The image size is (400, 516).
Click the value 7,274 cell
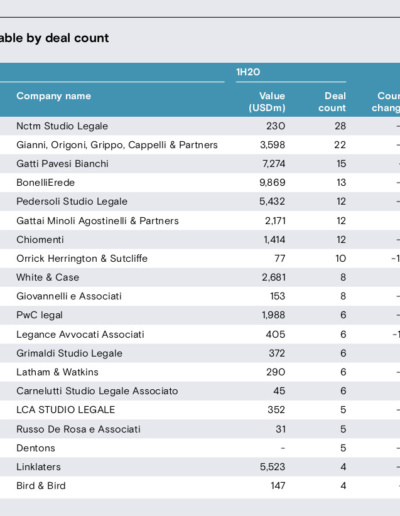pyautogui.click(x=273, y=164)
